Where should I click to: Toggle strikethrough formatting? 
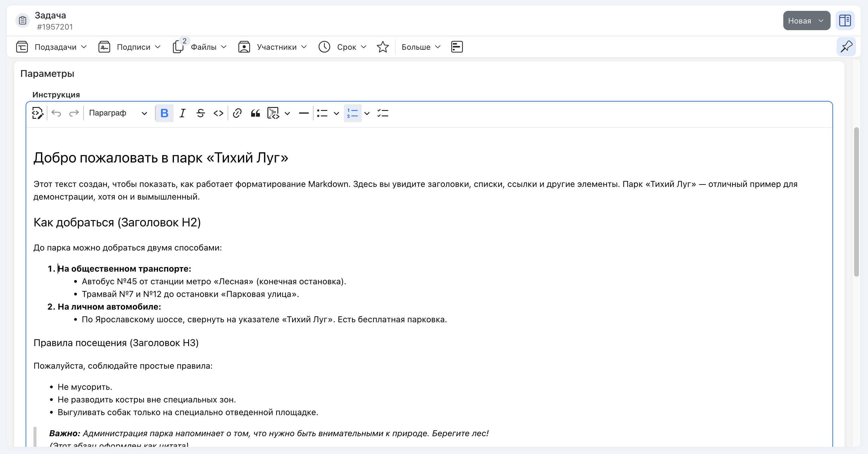[200, 113]
